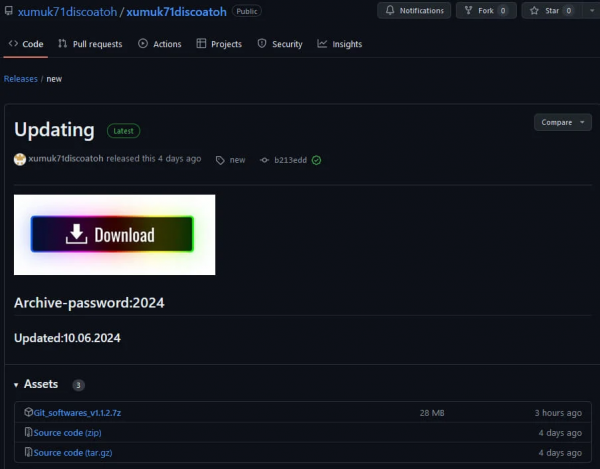Click the repository book icon at top left
Screen dimensions: 600x469
click(x=9, y=11)
